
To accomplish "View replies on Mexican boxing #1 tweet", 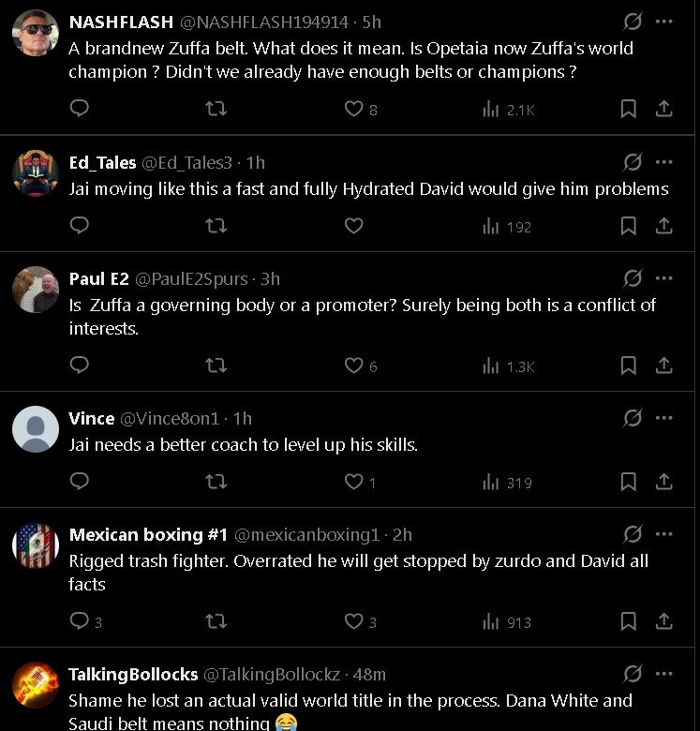I will tap(80, 621).
